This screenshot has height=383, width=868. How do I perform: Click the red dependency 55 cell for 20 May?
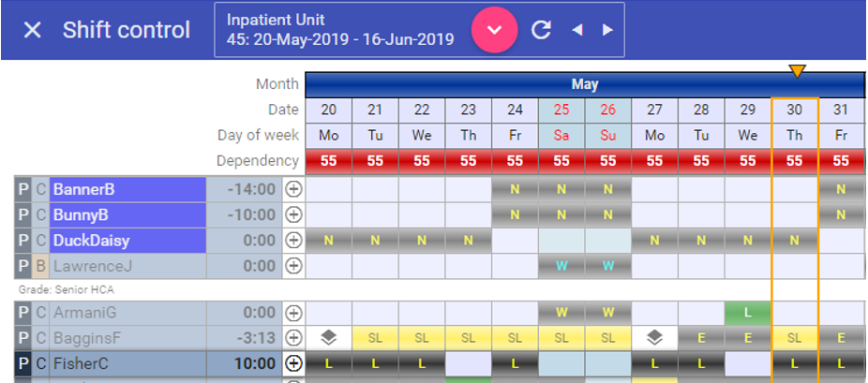[328, 161]
